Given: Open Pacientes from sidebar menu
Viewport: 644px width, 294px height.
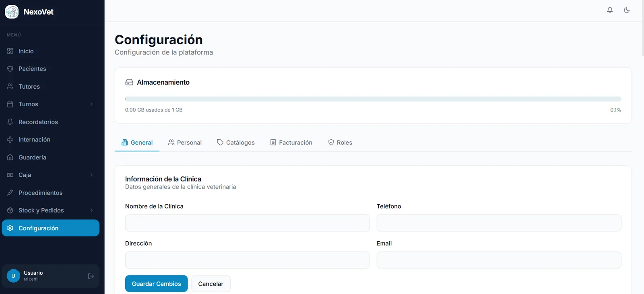Looking at the screenshot, I should click(50, 69).
